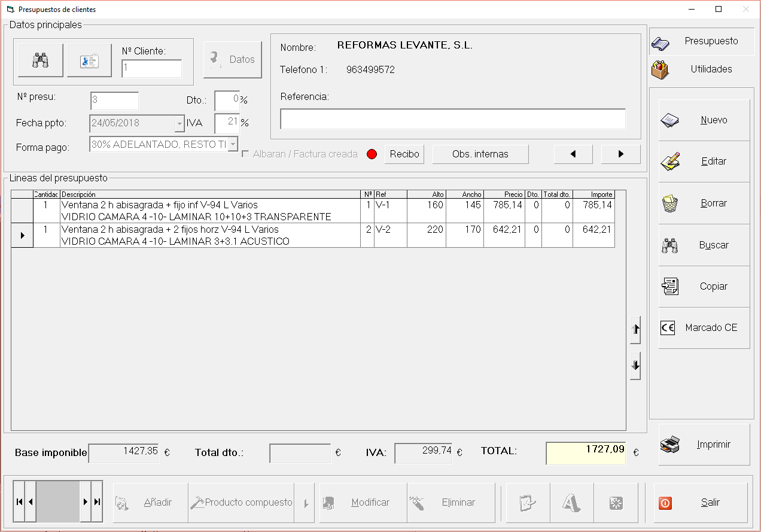Expand the Fecha ppto date dropdown
The image size is (761, 532).
179,123
